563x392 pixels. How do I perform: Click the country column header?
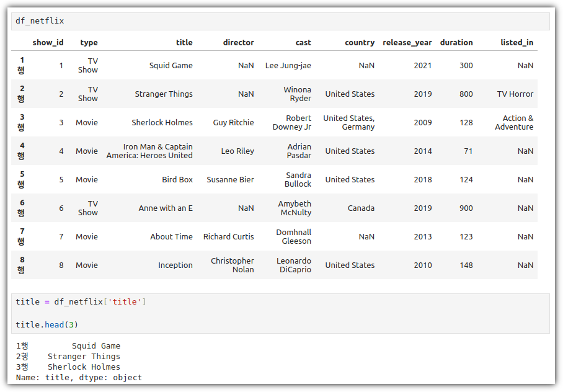[x=360, y=42]
